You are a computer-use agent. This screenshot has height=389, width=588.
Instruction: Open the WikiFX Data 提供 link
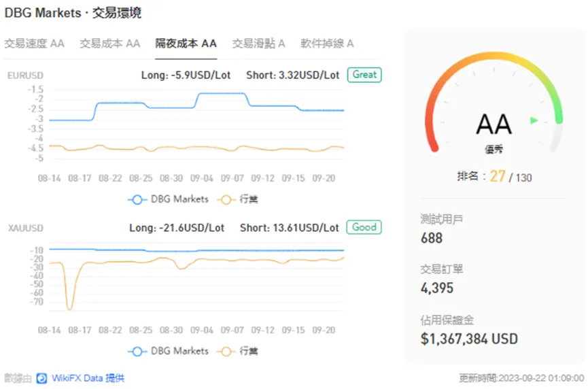coord(88,378)
